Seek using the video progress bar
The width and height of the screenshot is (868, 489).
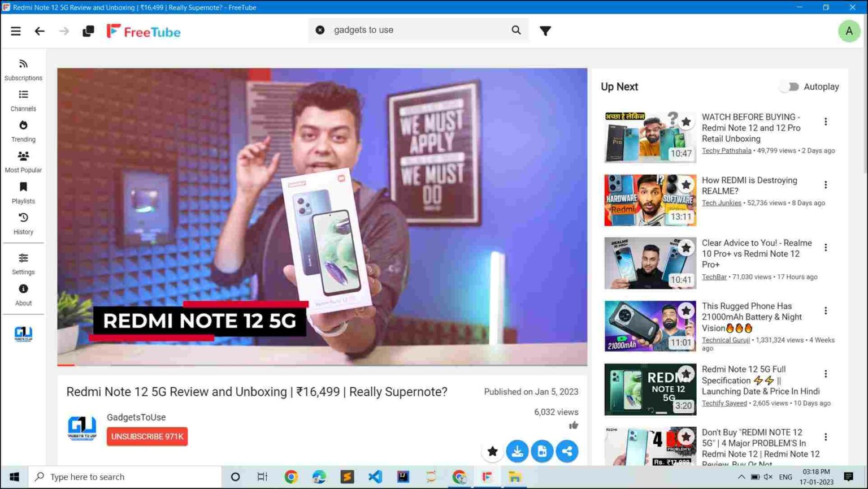322,365
